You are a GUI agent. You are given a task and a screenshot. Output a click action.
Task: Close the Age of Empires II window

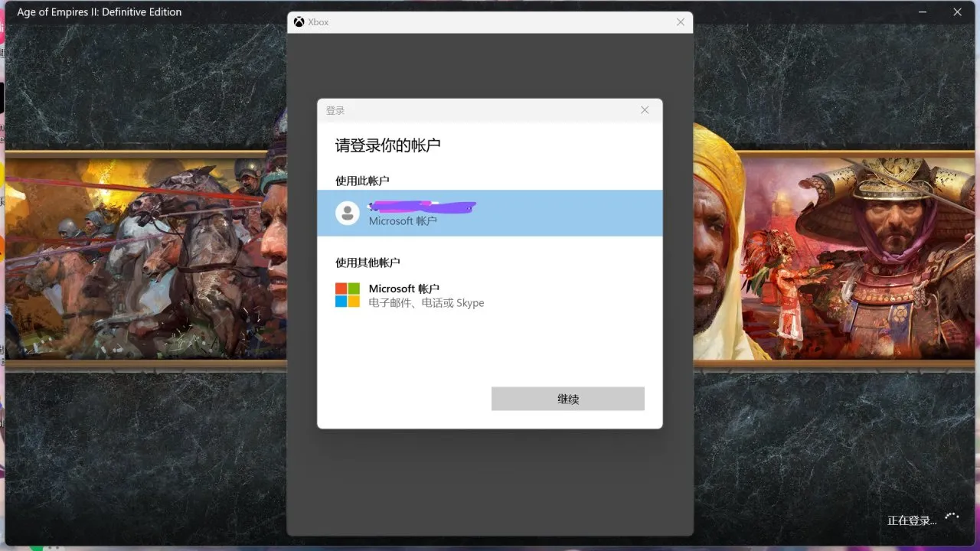(x=957, y=11)
